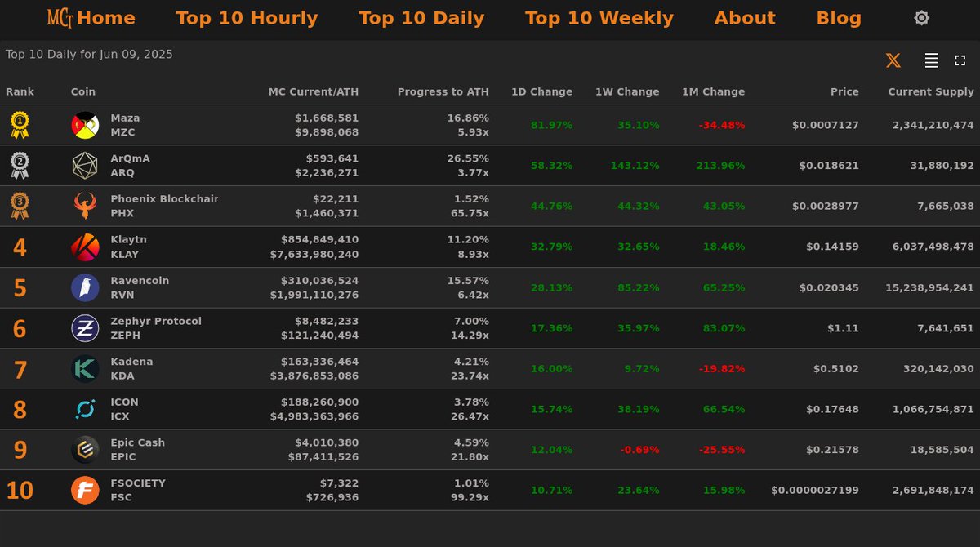Click the ICON coin logo icon

(x=85, y=409)
